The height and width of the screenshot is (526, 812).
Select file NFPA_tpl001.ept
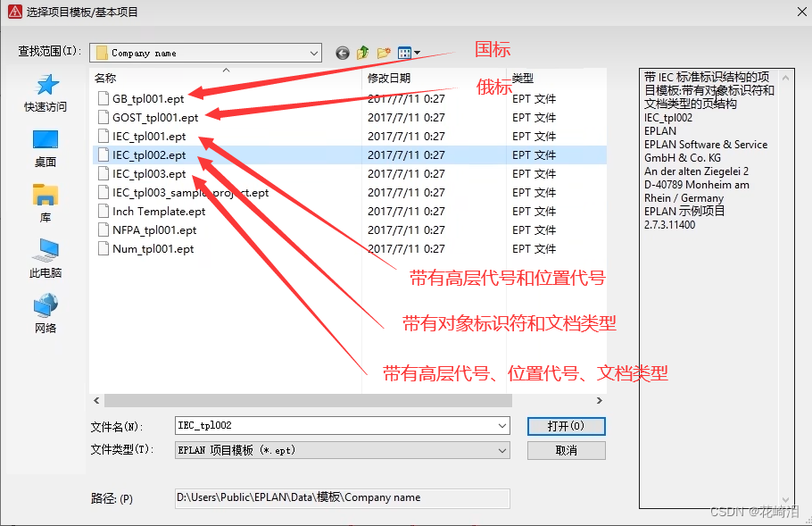154,230
